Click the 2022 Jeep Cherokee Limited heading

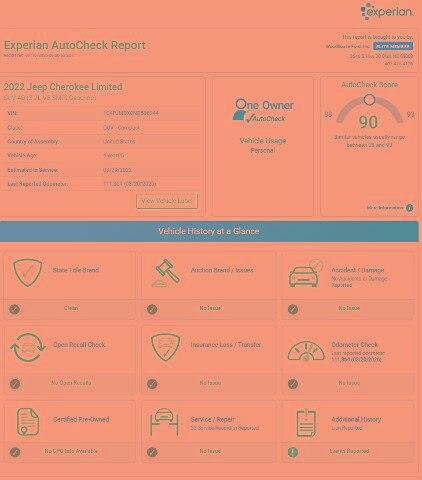[63, 87]
